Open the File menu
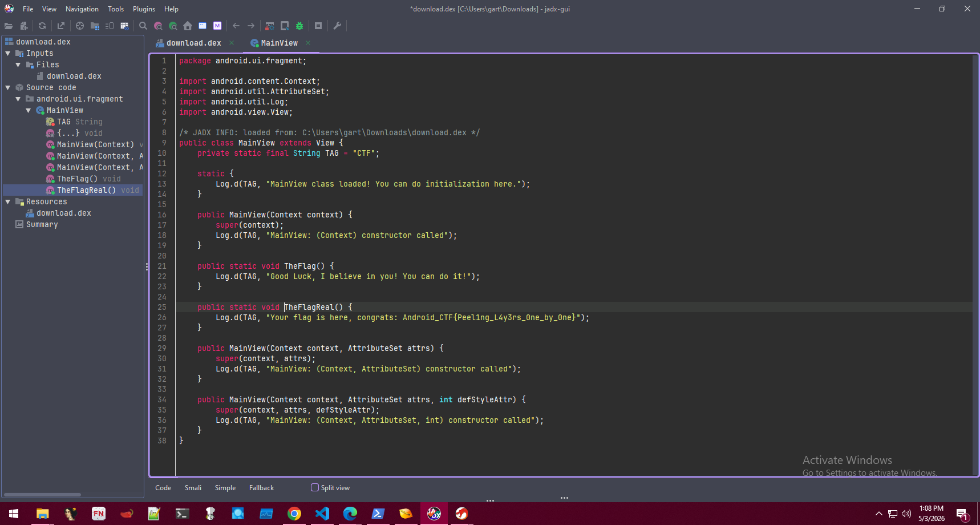The image size is (980, 525). click(28, 9)
